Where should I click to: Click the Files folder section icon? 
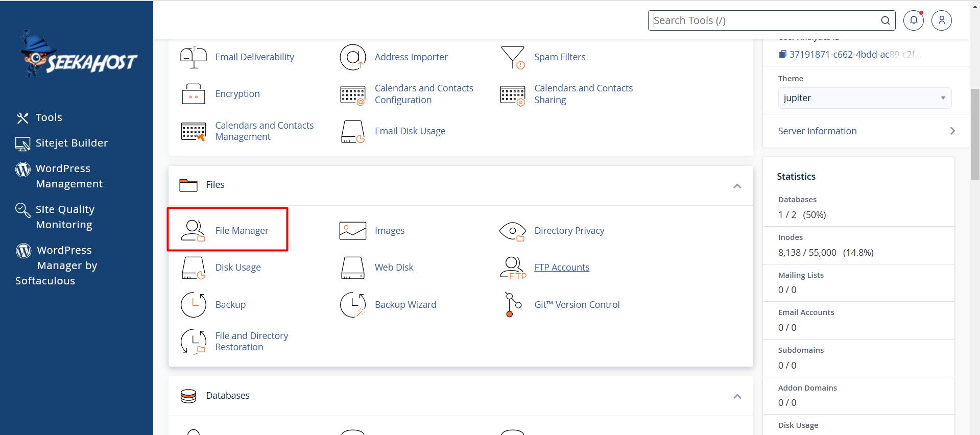pyautogui.click(x=188, y=185)
